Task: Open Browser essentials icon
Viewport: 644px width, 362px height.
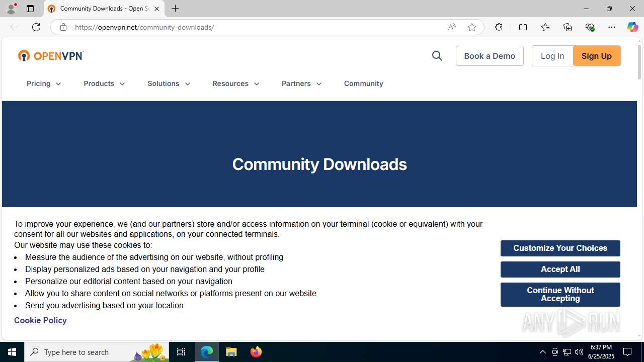Action: pyautogui.click(x=590, y=27)
